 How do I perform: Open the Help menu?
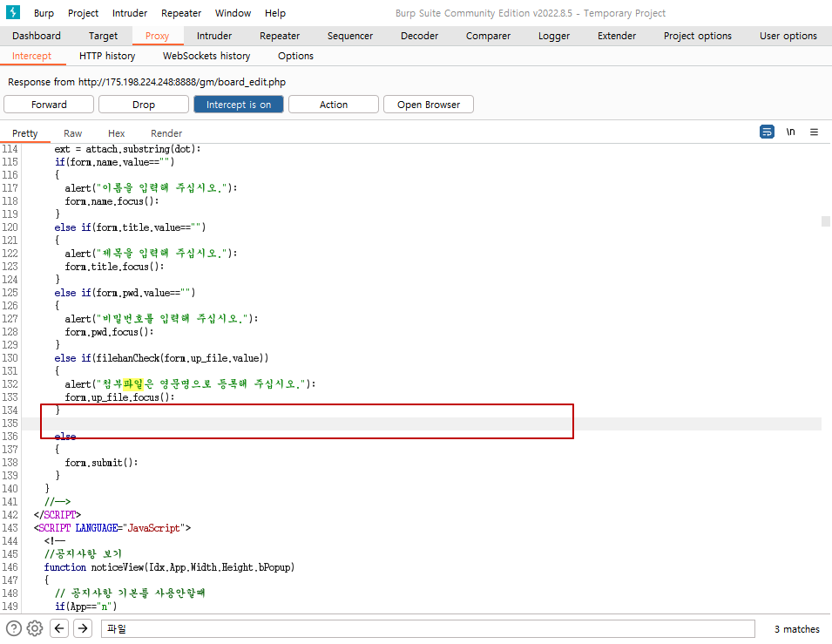pyautogui.click(x=274, y=13)
